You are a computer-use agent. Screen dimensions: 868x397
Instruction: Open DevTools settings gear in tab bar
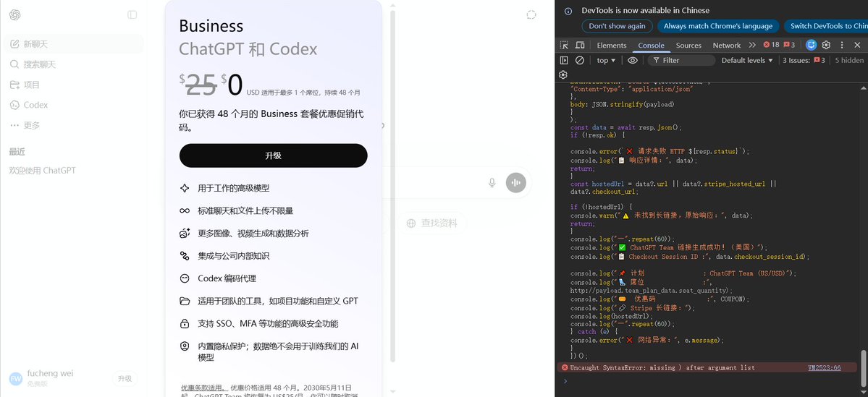826,45
